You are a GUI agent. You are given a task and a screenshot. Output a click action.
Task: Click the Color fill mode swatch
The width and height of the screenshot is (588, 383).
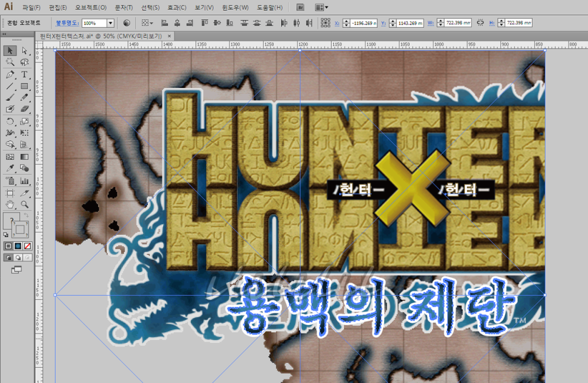coord(9,246)
